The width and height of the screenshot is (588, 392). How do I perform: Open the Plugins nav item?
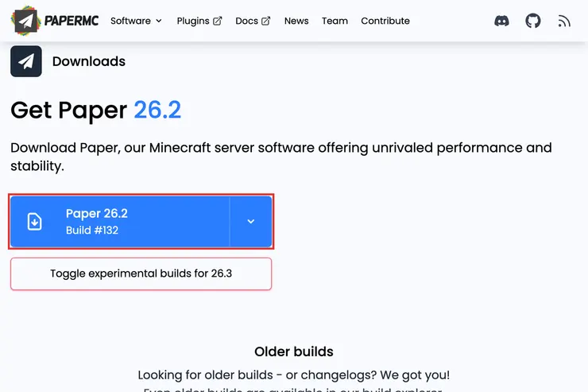[199, 21]
